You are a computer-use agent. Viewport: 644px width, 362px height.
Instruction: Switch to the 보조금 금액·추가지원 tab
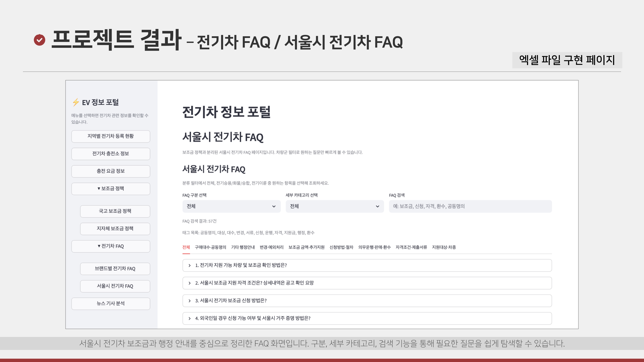click(x=306, y=247)
